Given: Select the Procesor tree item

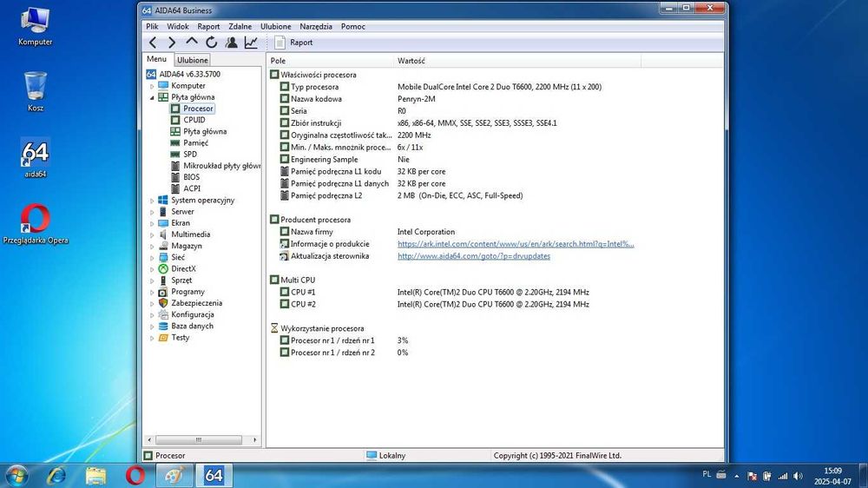Looking at the screenshot, I should (198, 109).
